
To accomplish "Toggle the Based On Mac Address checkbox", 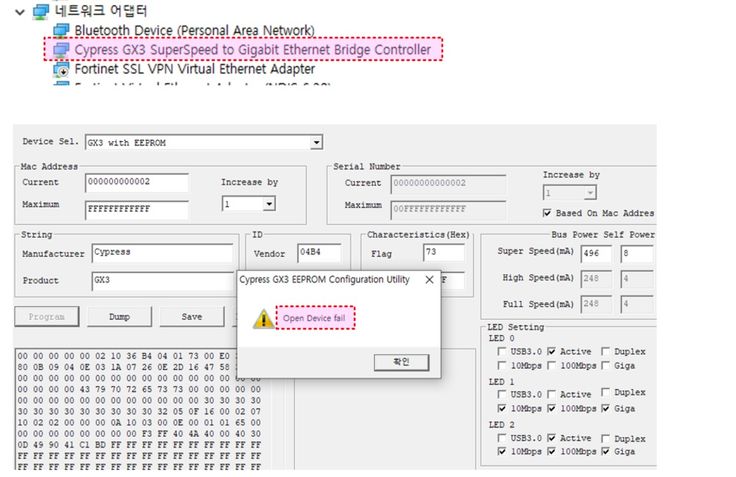I will (x=547, y=213).
